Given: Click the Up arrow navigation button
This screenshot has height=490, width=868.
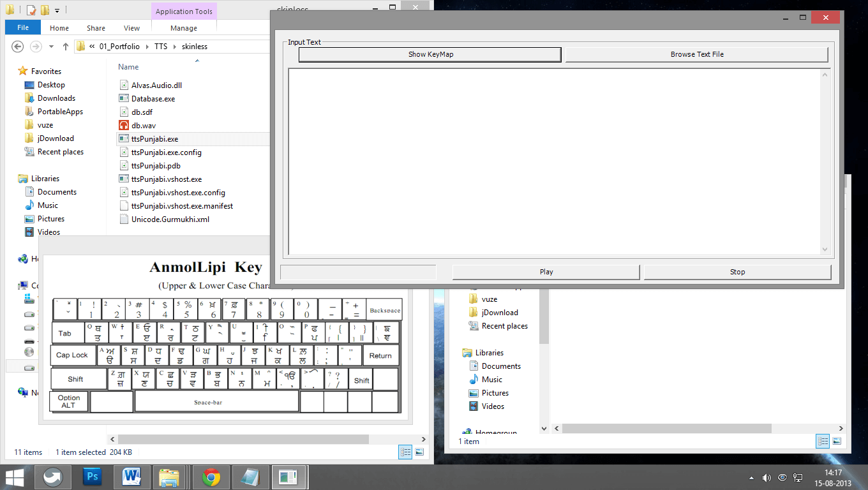Looking at the screenshot, I should 65,47.
